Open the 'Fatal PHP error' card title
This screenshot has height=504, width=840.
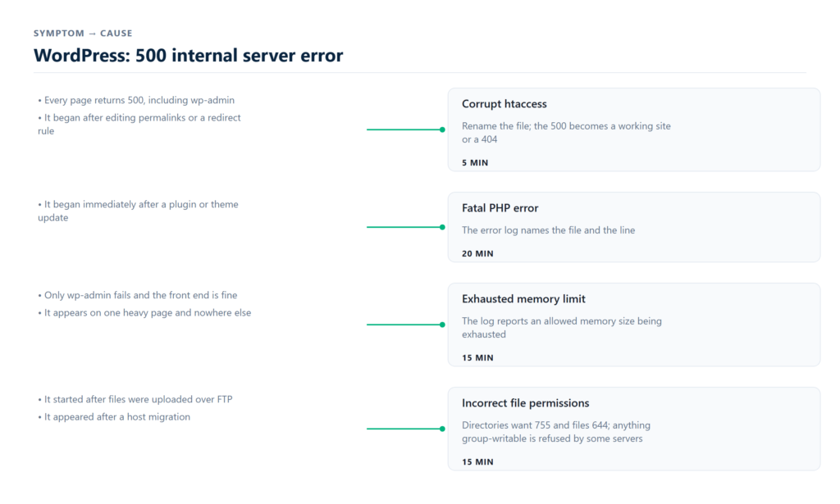500,208
